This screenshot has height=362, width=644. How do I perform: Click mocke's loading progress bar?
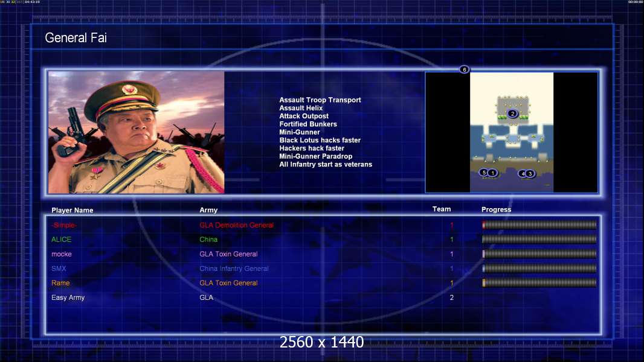pyautogui.click(x=539, y=254)
